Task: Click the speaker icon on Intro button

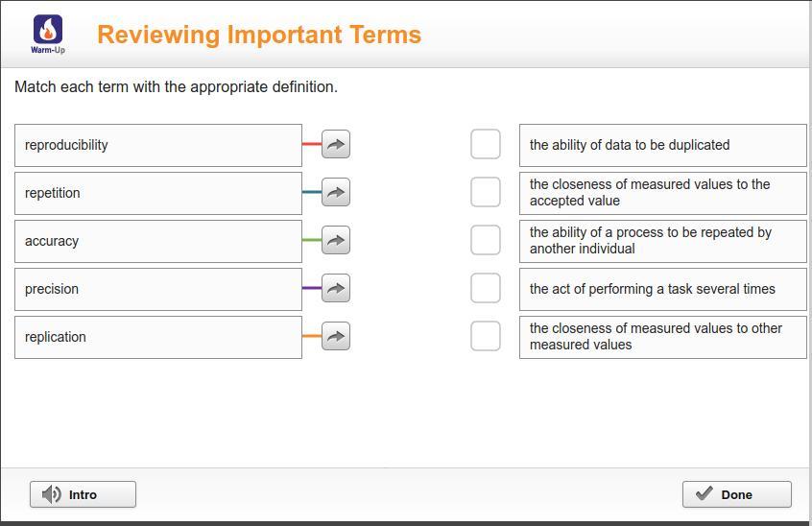Action: click(x=52, y=494)
